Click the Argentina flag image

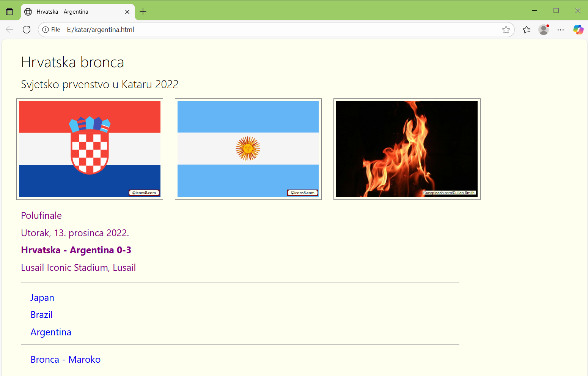point(248,149)
